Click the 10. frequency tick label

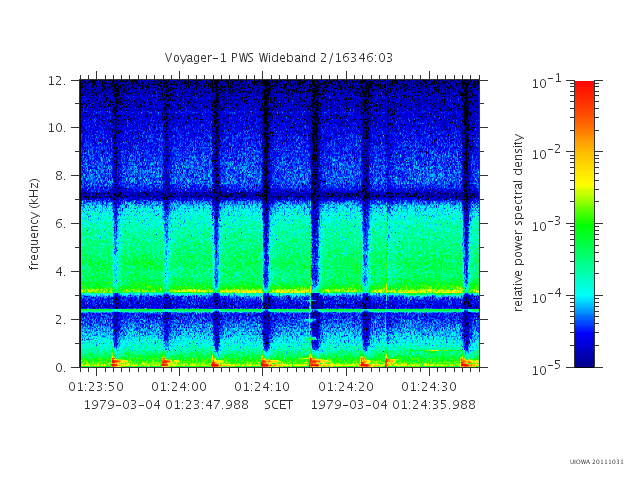57,128
